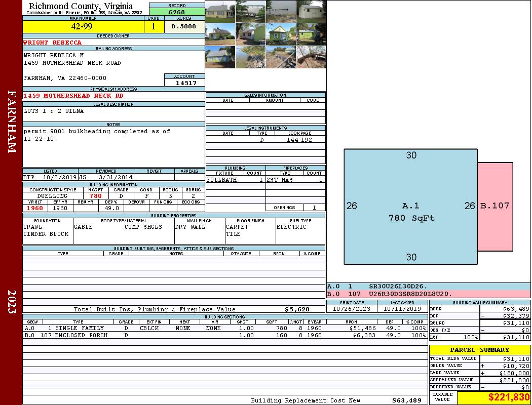Open the top-left yellow house photo

[220, 12]
